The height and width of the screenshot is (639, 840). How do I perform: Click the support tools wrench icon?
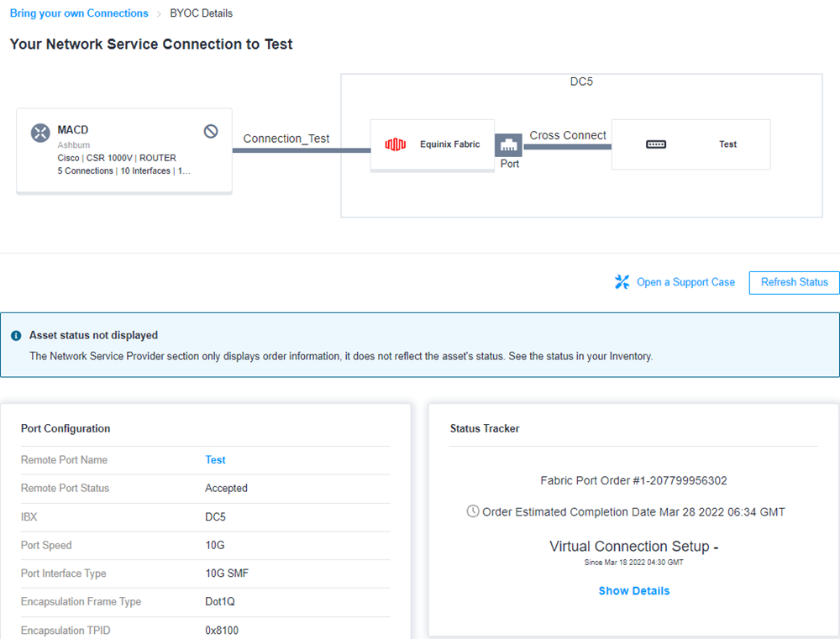click(622, 282)
